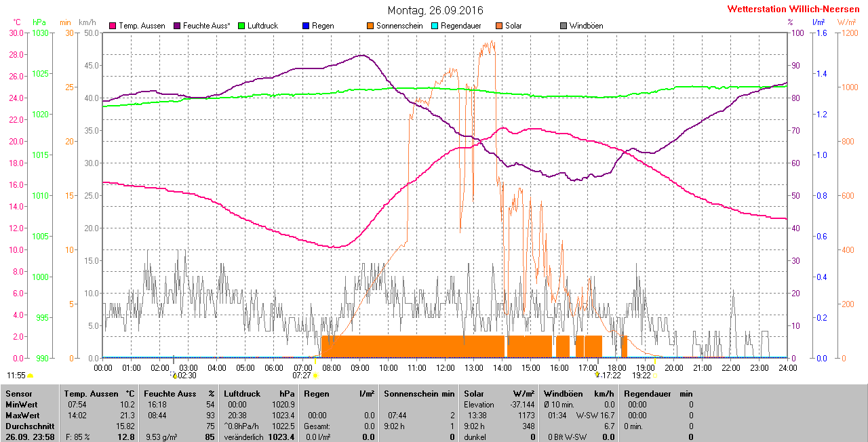
Task: Select the Regen legend label
Action: (x=323, y=26)
